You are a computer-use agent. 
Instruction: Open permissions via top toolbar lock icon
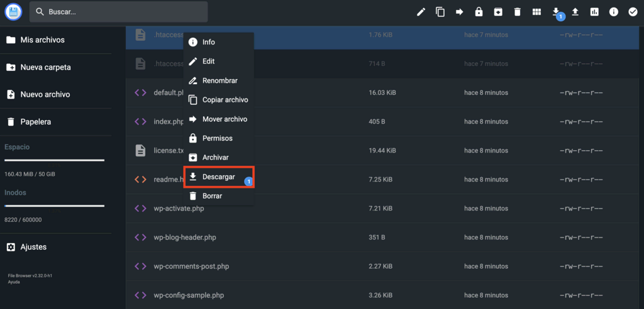click(x=479, y=12)
